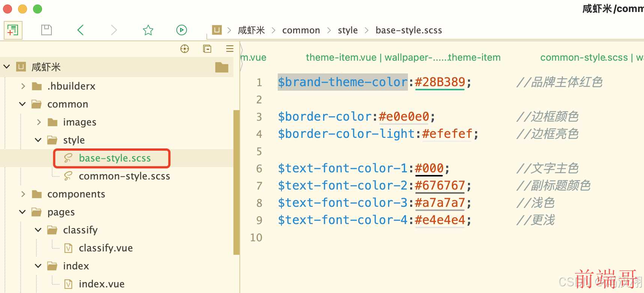Collapse all folders icon in project panel
644x293 pixels.
click(207, 49)
